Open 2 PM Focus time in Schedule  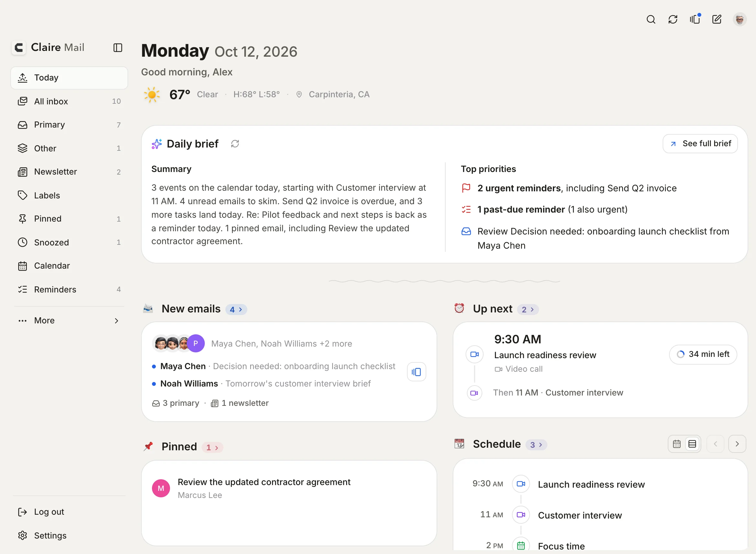561,546
